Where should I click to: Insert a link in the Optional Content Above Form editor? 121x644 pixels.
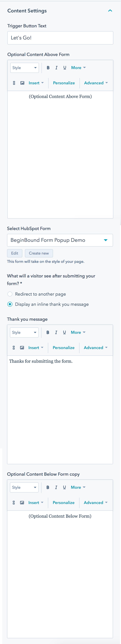point(14,83)
